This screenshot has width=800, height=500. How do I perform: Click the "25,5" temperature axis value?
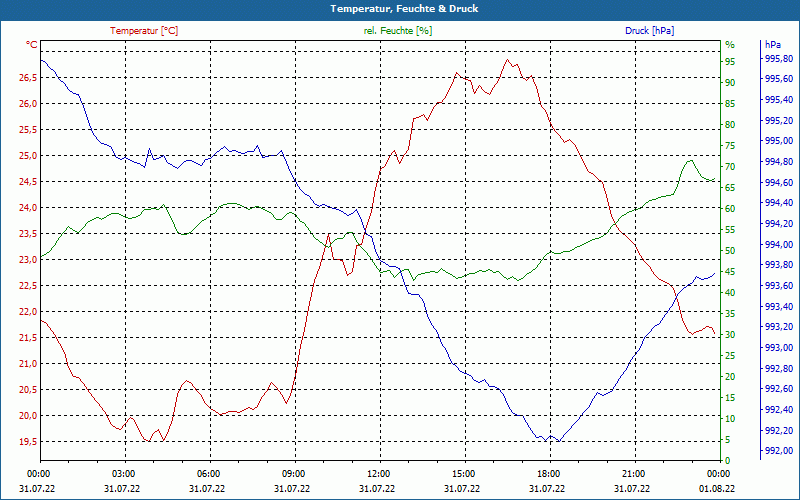point(28,130)
